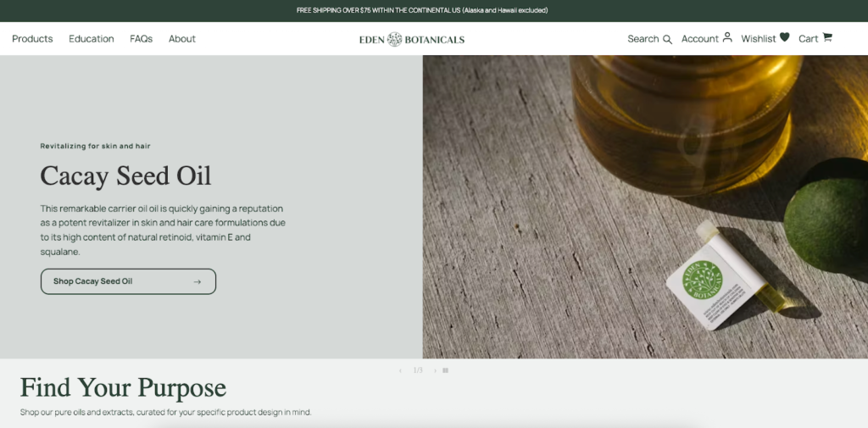Open the About menu item

click(181, 39)
